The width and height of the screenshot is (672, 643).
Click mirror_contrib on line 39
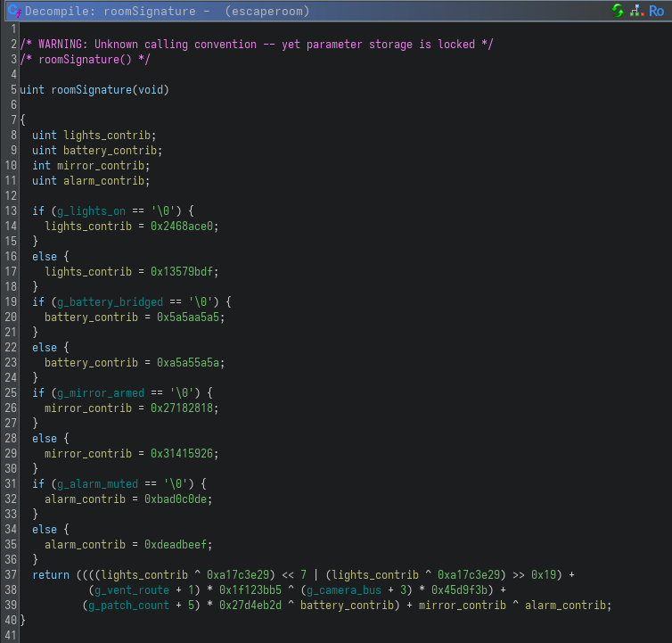point(462,606)
